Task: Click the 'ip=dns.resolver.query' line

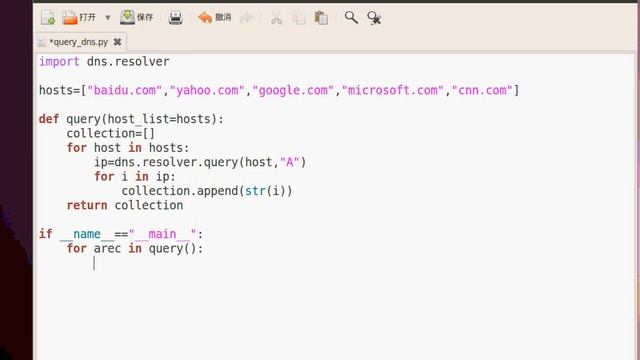Action: [x=200, y=162]
